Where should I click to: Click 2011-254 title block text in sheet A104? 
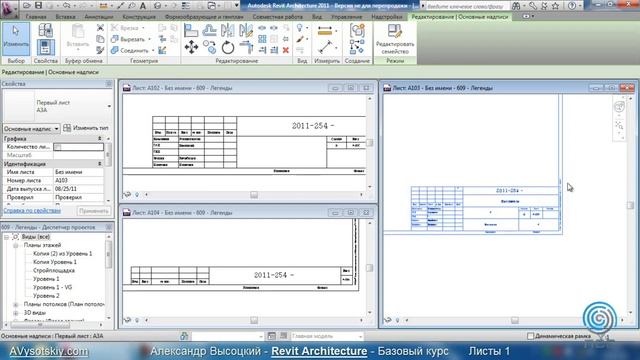click(274, 275)
